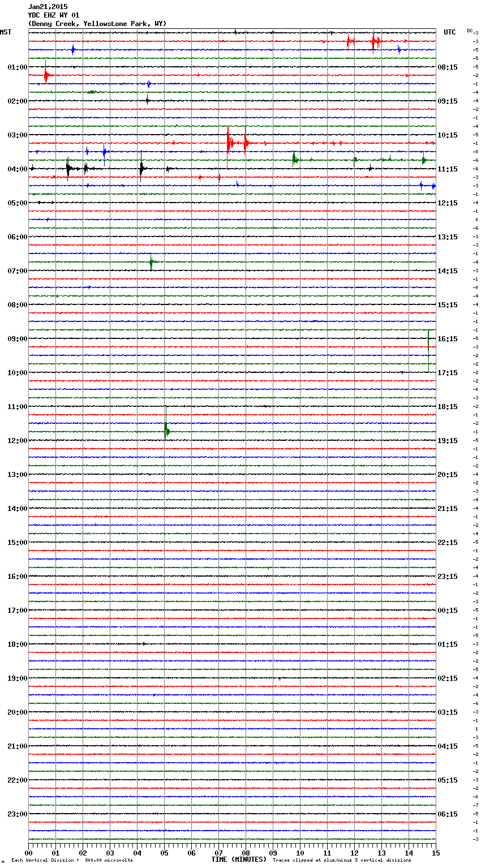Click the 08:15 UTC row label

448,67
